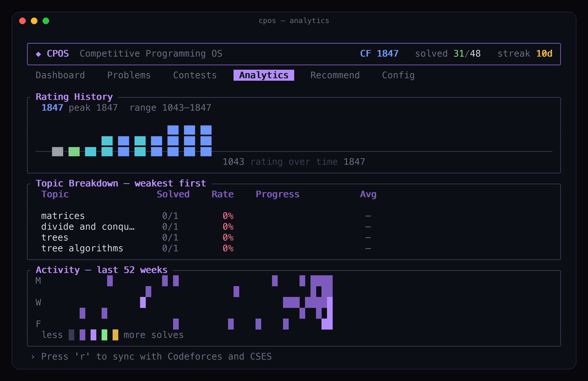Click the green rating history bar
Screen dimensions: 588x381
[x=74, y=152]
